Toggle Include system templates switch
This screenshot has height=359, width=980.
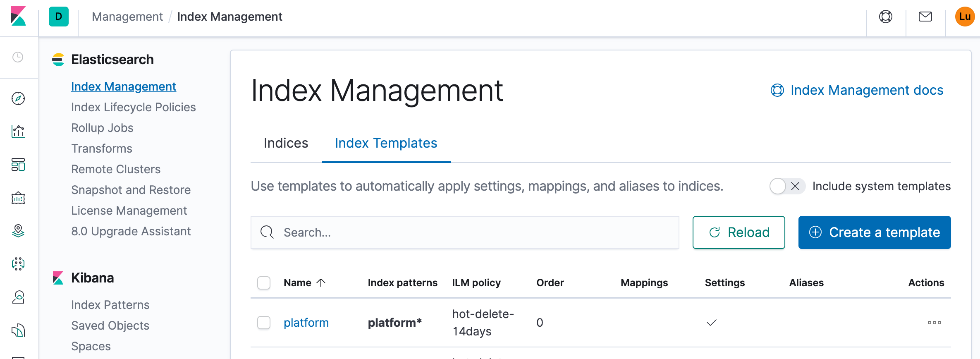click(x=787, y=186)
